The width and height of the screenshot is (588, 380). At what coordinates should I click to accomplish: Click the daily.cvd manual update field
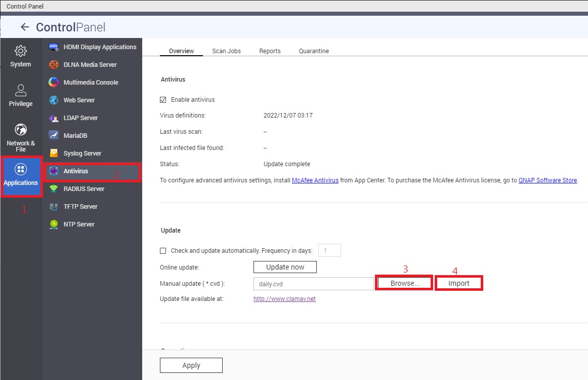point(313,284)
